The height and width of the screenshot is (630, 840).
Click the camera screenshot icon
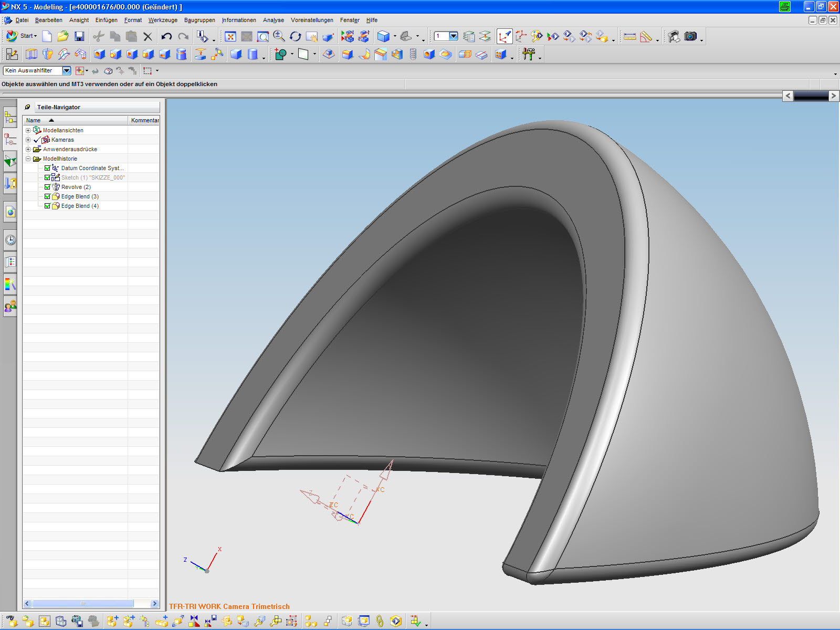click(690, 36)
